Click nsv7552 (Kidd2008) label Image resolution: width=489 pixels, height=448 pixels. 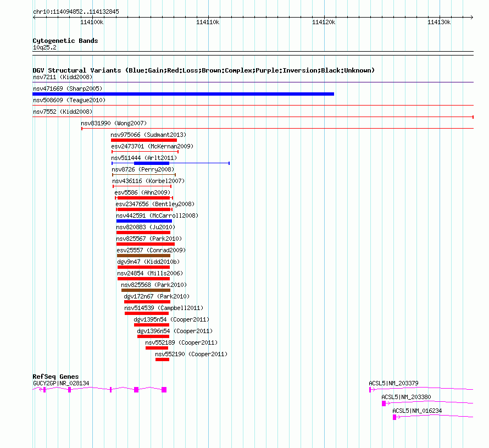(63, 112)
